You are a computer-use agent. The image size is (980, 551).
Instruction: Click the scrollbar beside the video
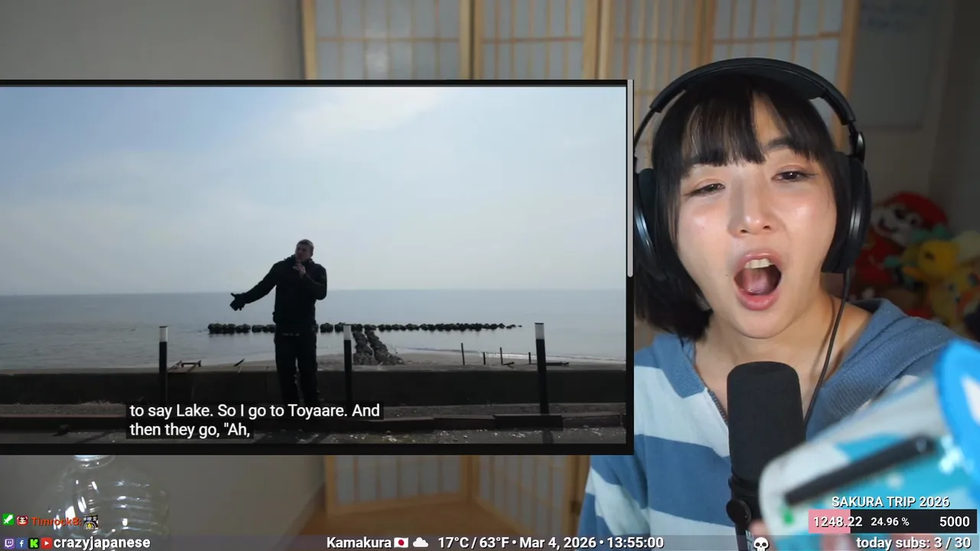(630, 179)
